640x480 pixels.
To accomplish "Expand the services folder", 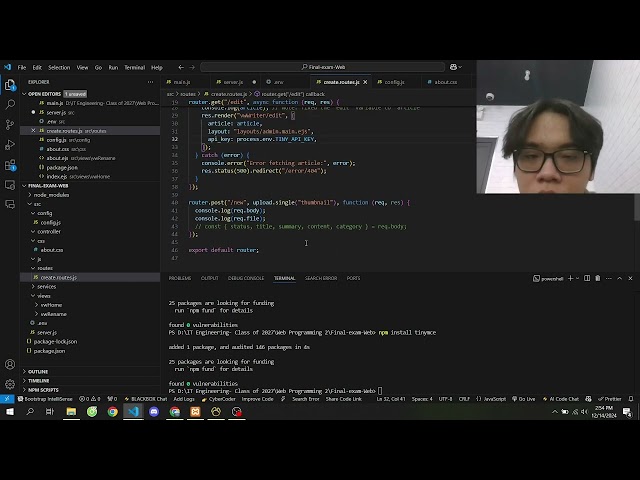I will [47, 287].
